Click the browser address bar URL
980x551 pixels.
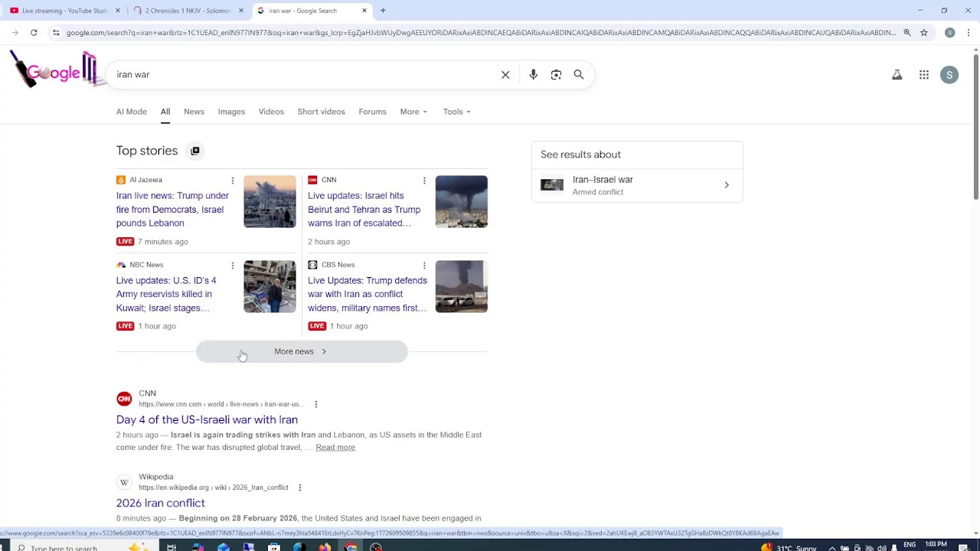(481, 33)
